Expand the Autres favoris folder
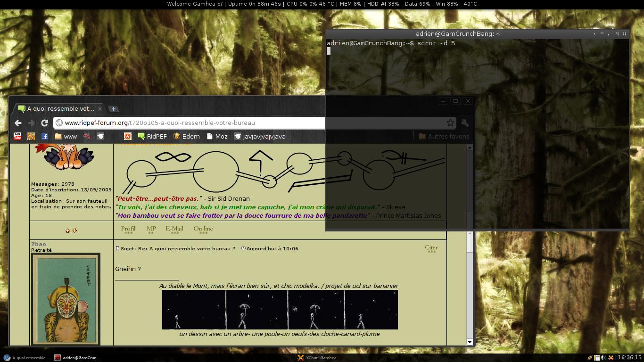 [x=444, y=136]
